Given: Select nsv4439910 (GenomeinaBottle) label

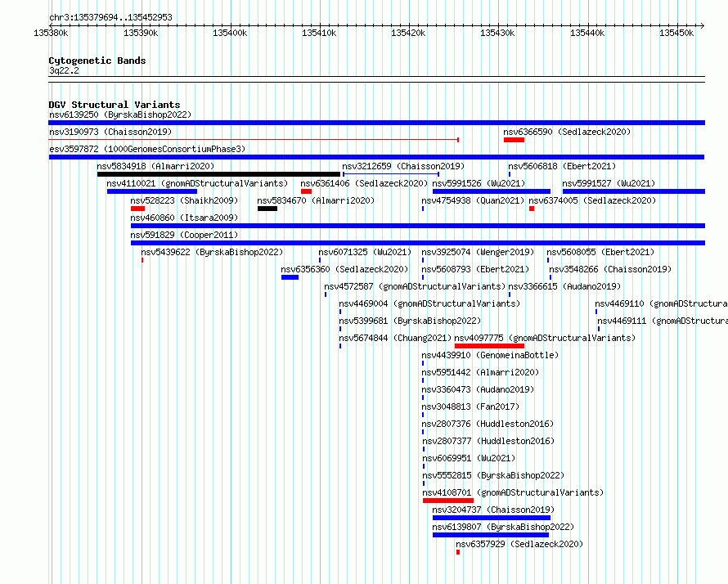Looking at the screenshot, I should point(490,355).
